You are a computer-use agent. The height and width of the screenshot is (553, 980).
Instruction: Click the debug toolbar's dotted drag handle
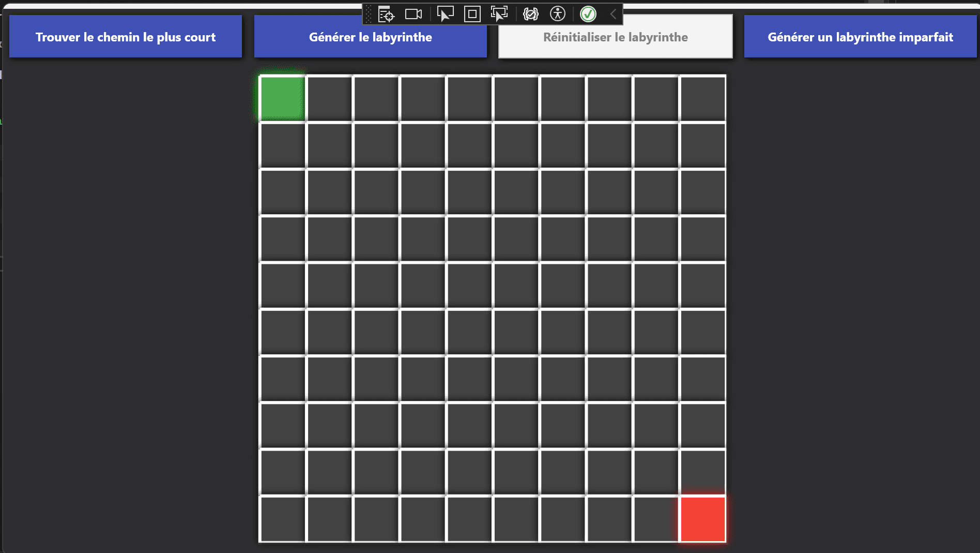pyautogui.click(x=369, y=14)
